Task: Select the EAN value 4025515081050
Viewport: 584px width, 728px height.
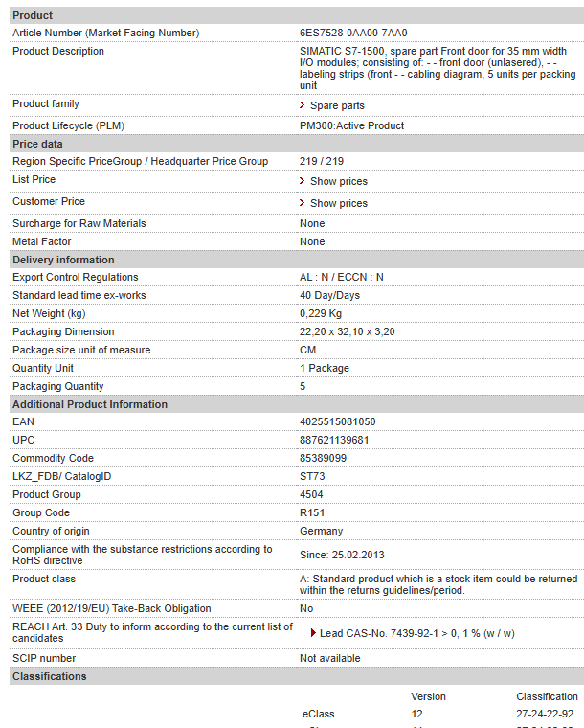Action: pos(337,421)
